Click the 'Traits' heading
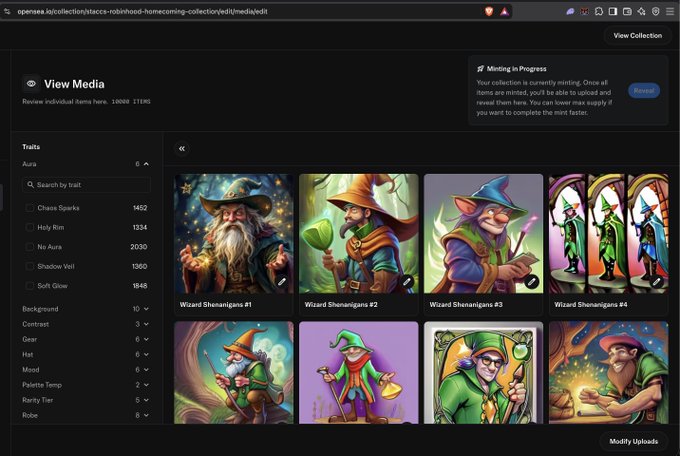This screenshot has height=456, width=680. point(31,147)
